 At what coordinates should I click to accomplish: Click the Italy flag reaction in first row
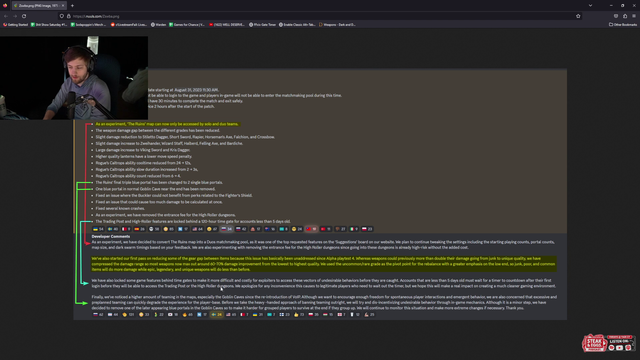(x=354, y=229)
